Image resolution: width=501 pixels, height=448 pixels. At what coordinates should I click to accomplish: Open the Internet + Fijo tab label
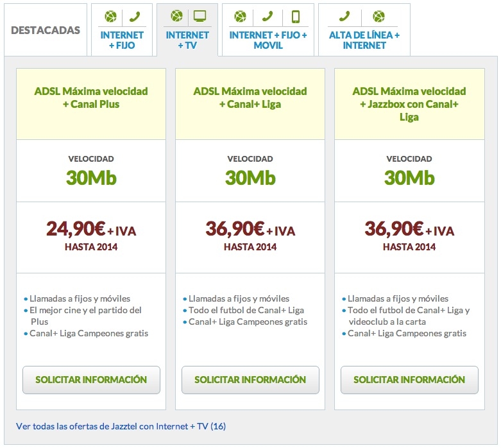point(122,40)
